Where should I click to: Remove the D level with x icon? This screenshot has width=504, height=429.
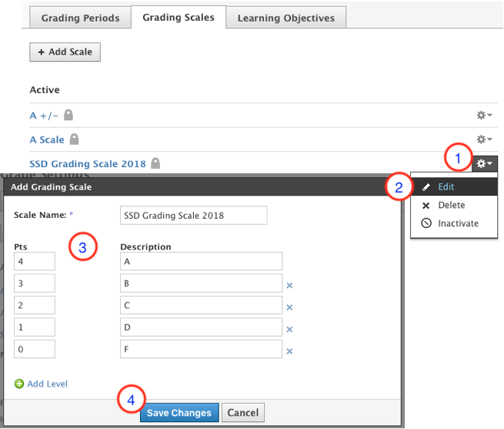pyautogui.click(x=290, y=329)
